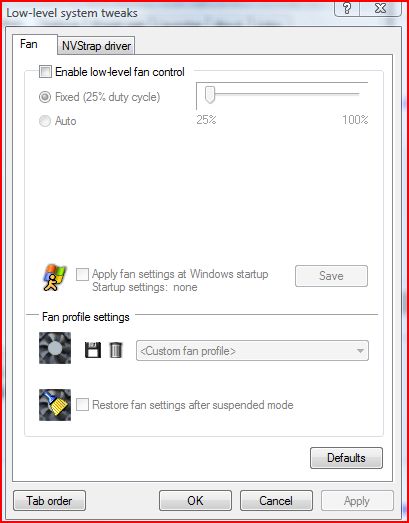Save fan profile with floppy disk icon
The image size is (409, 523).
coord(93,350)
